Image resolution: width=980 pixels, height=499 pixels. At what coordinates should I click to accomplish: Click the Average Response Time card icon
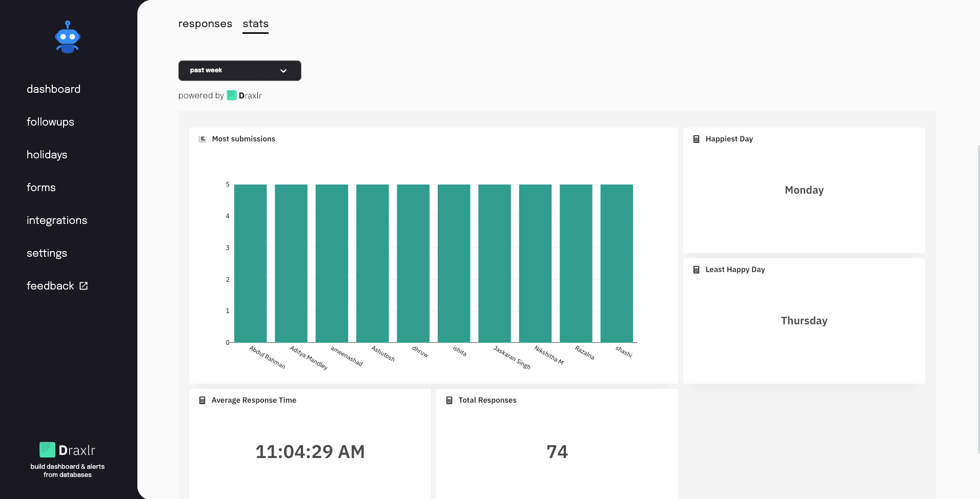202,400
